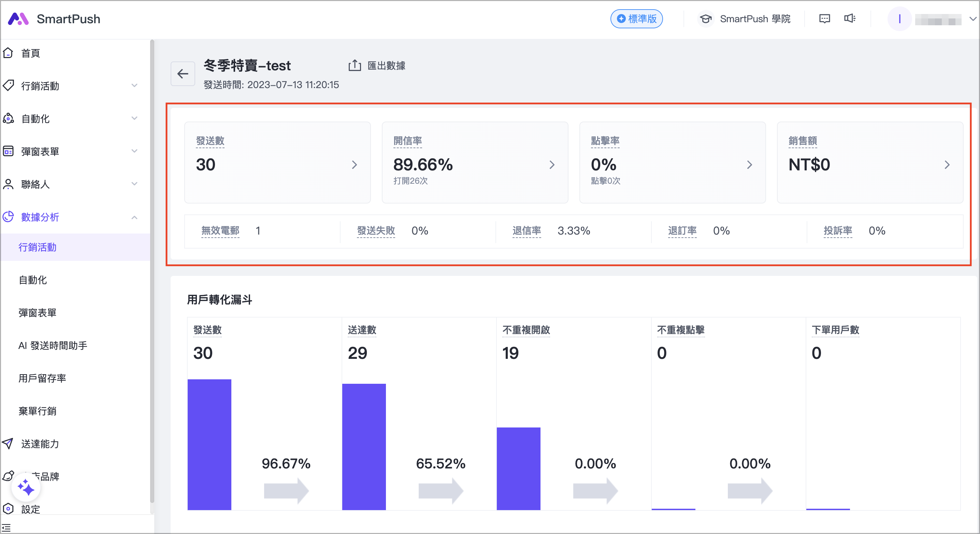Click the SmartPush logo icon
This screenshot has height=534, width=980.
point(18,19)
